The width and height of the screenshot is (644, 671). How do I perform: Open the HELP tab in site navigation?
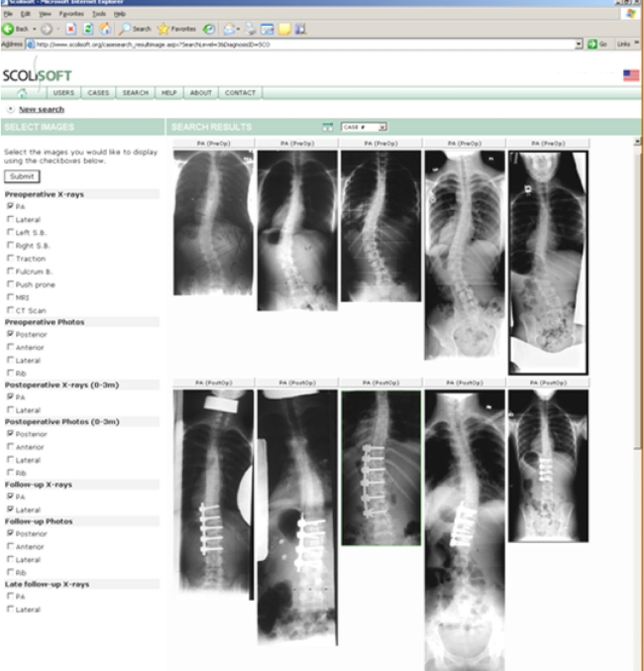pyautogui.click(x=169, y=93)
